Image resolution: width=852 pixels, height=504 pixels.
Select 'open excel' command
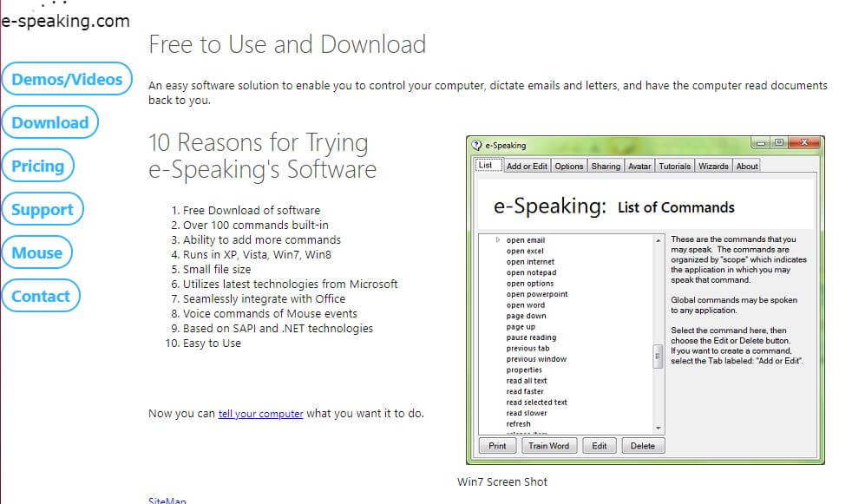(525, 251)
